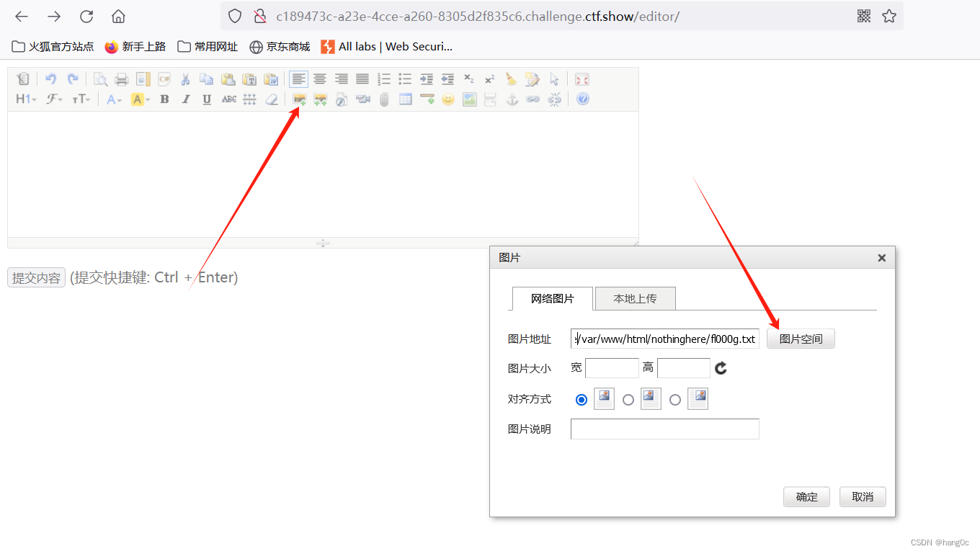Open the font family dropdown
The width and height of the screenshot is (980, 554).
(x=54, y=99)
